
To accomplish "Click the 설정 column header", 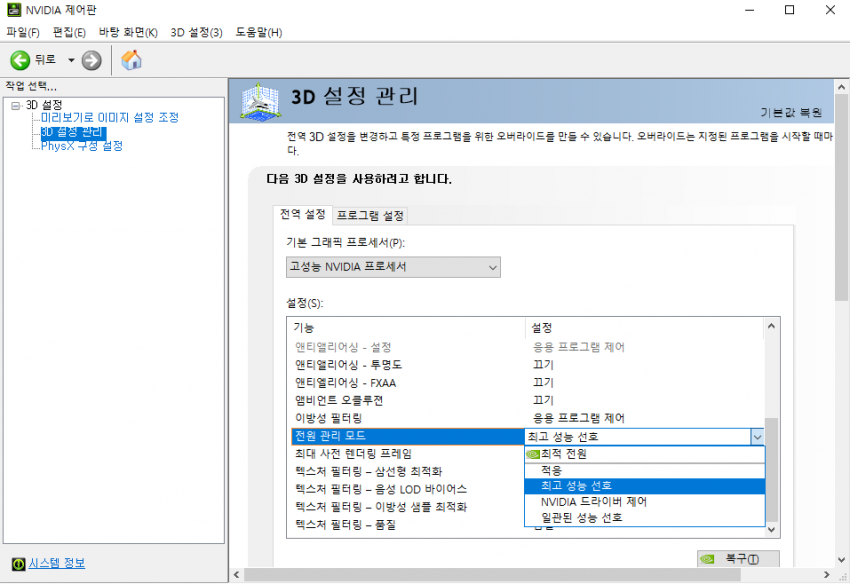I will pos(645,328).
